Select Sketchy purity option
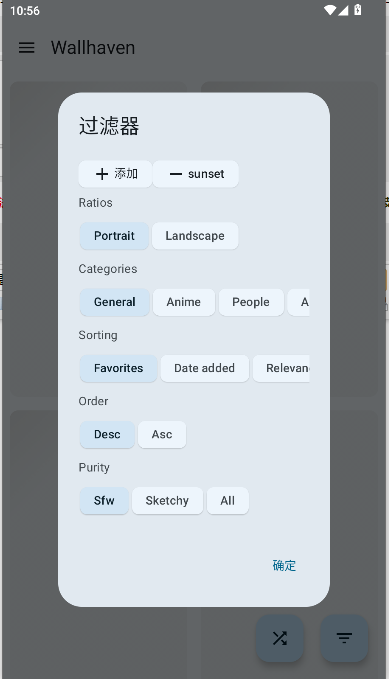This screenshot has width=389, height=679. tap(167, 501)
